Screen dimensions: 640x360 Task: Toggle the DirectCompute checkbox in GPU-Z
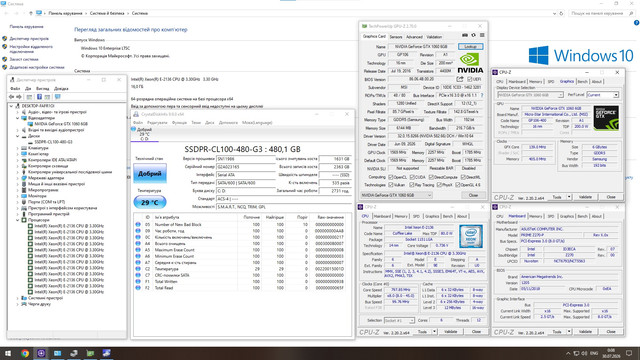pos(432,177)
